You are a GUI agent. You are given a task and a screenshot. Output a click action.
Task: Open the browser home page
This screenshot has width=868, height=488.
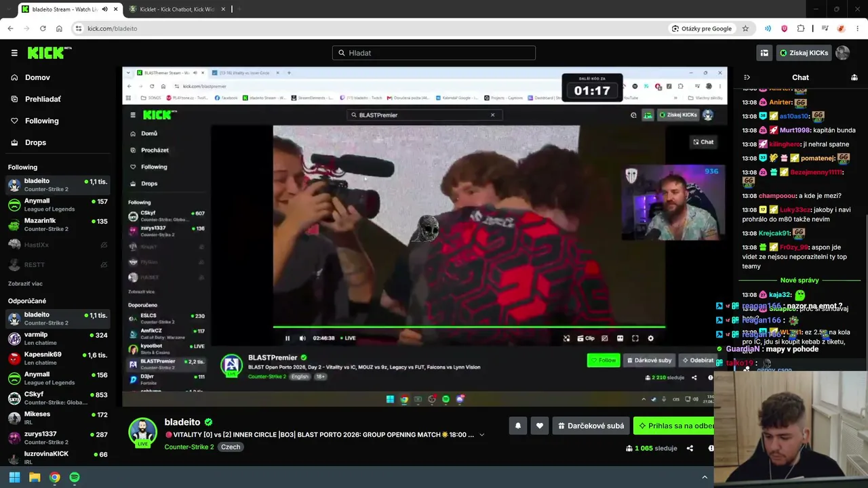(x=59, y=28)
